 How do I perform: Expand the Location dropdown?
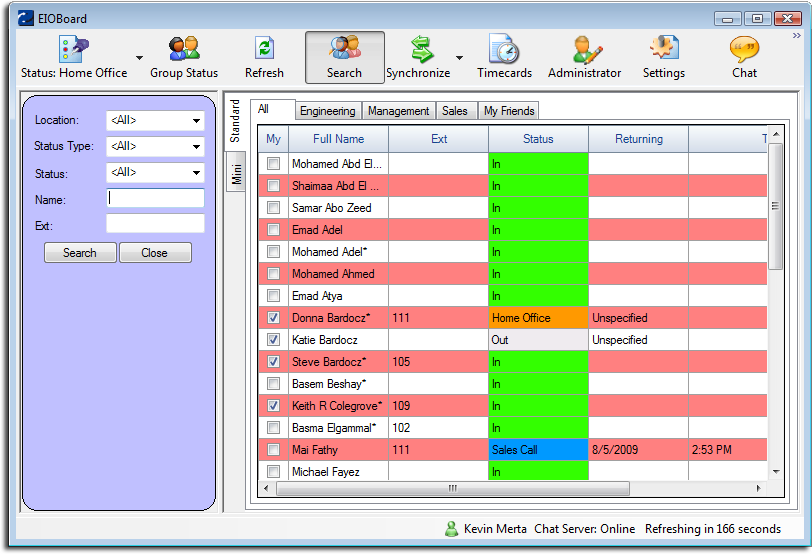[x=195, y=121]
